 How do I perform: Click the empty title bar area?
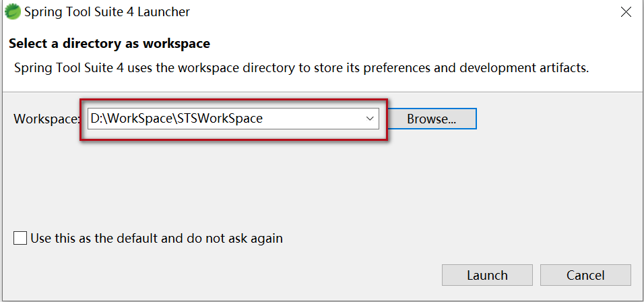tap(404, 12)
